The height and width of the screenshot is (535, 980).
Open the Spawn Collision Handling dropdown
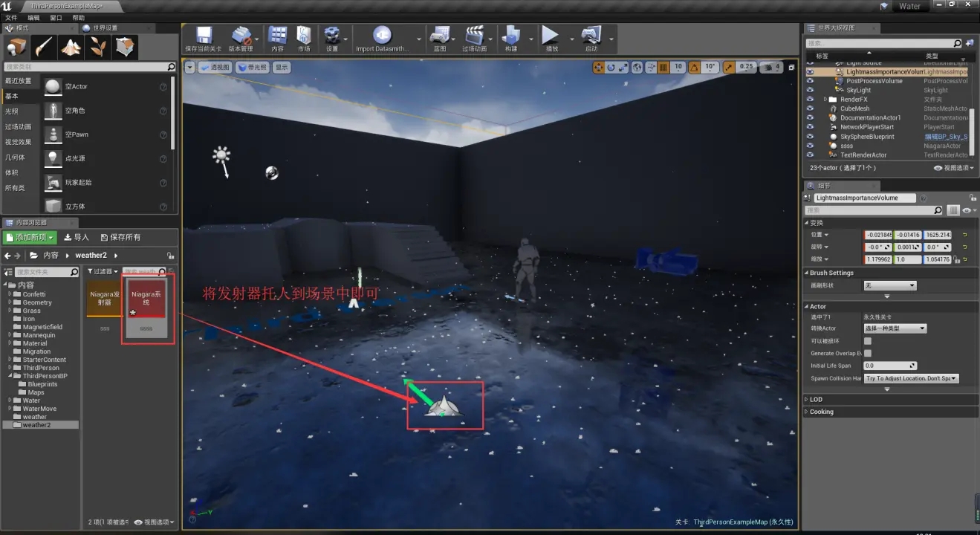coord(911,378)
